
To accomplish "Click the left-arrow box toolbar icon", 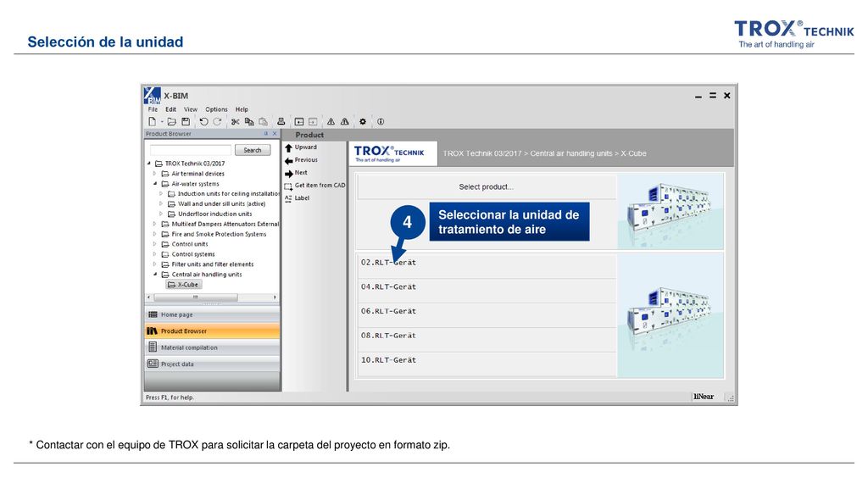I will pos(299,122).
